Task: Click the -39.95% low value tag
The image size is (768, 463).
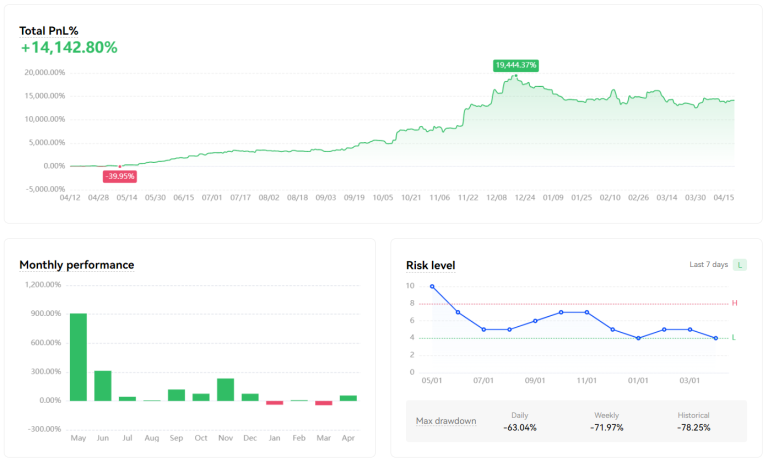Action: point(119,176)
